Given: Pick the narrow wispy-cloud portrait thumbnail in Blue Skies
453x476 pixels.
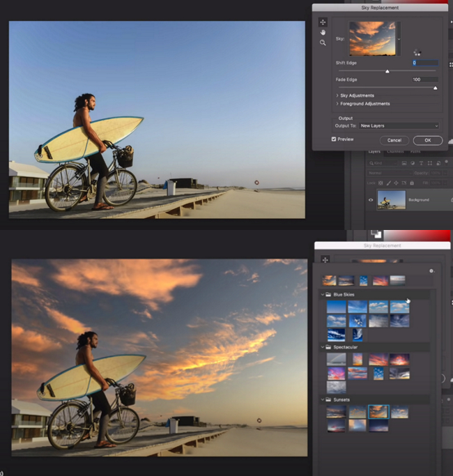Looking at the screenshot, I should click(358, 335).
